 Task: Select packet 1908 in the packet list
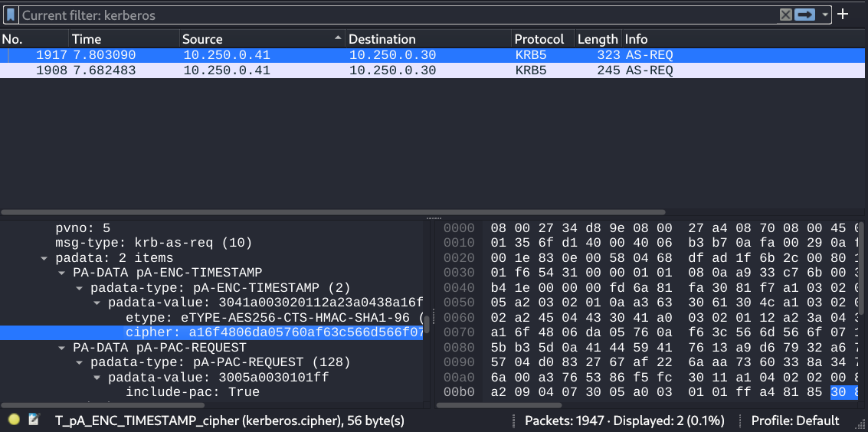306,70
